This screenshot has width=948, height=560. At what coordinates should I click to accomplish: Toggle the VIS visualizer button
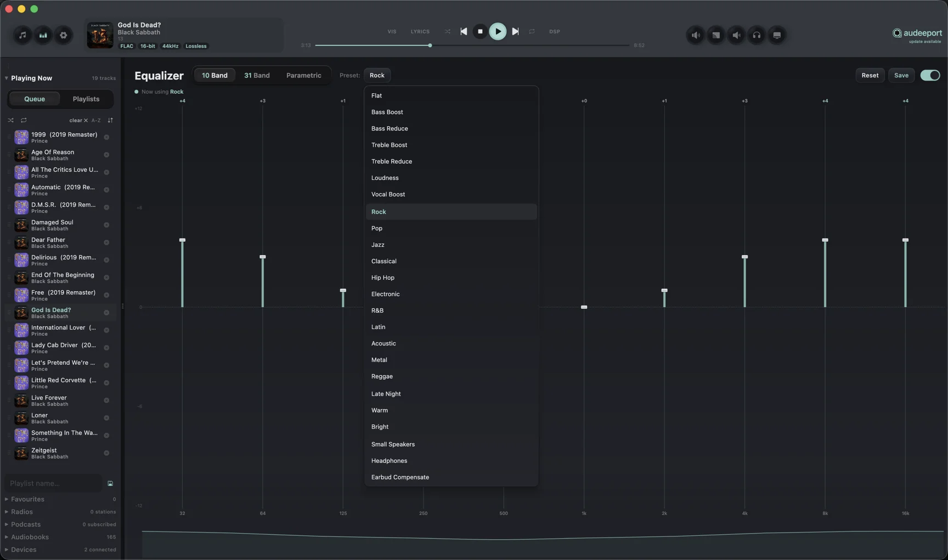[392, 32]
